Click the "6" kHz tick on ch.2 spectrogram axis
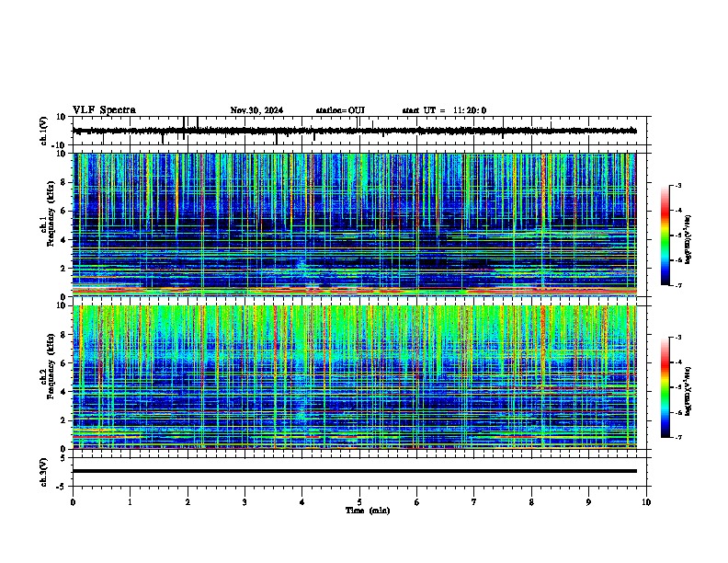The image size is (728, 563). click(x=64, y=363)
